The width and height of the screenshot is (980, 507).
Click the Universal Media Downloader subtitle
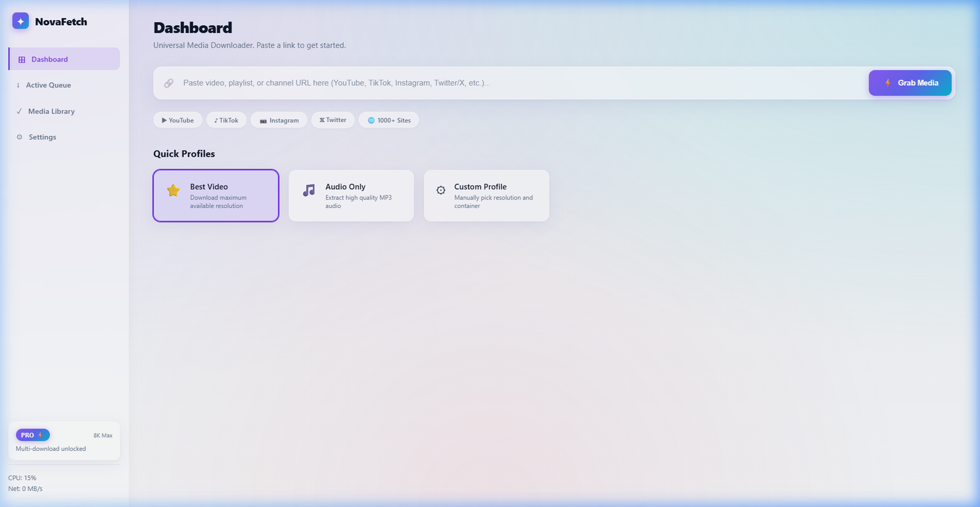tap(249, 45)
